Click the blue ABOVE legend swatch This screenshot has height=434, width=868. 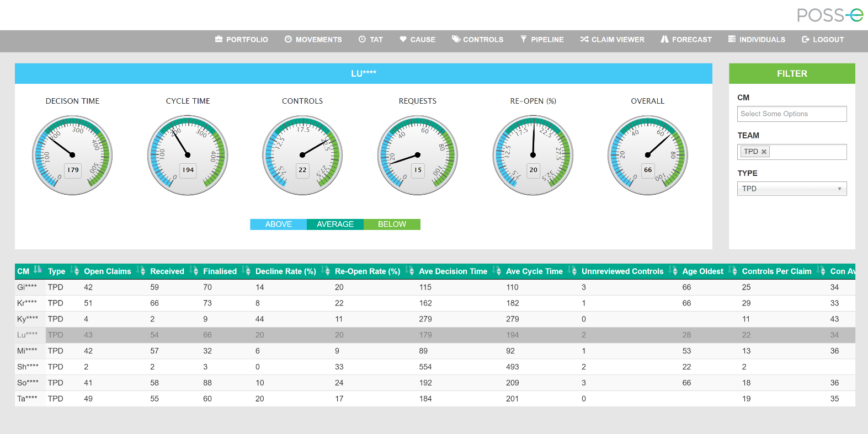pyautogui.click(x=278, y=224)
